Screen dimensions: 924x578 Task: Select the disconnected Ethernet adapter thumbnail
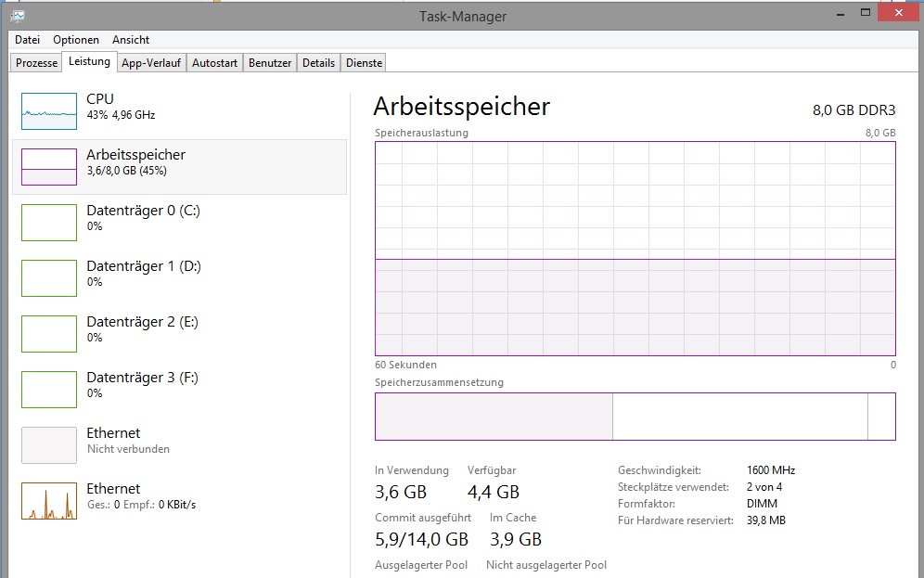pyautogui.click(x=49, y=445)
